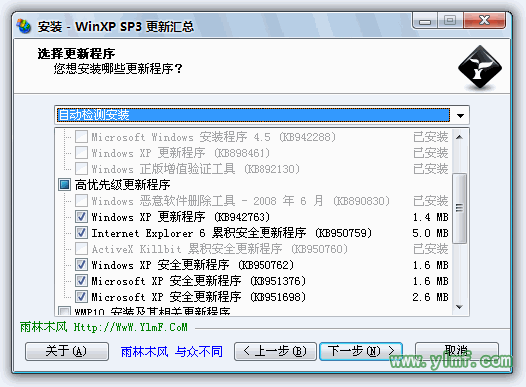Screen dimensions: 526x387
Task: Click the YlmF diamond logo image
Action: 480,67
